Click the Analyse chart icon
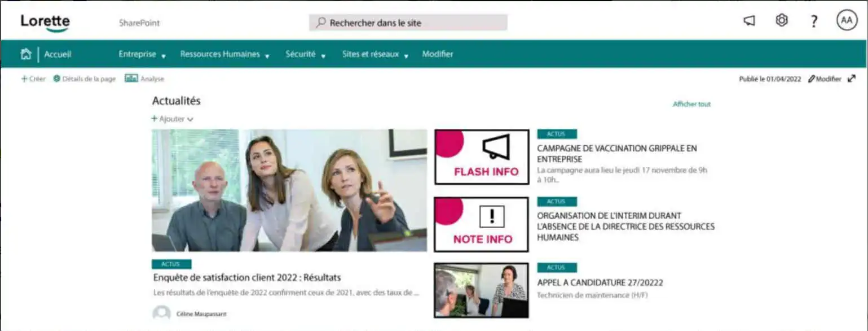 tap(131, 79)
